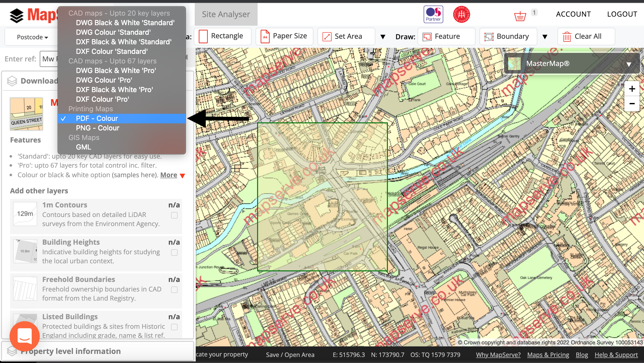Open the Postcode search type dropdown
Screen dimensions: 644x363
(32, 37)
